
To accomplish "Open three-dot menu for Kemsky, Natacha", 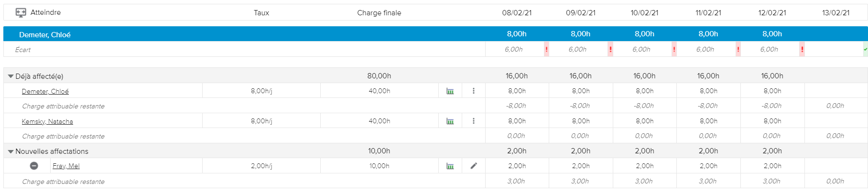I will 474,121.
